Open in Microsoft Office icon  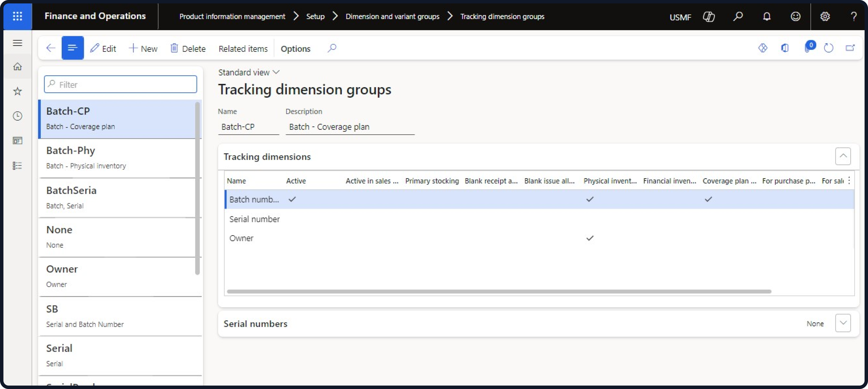(x=785, y=48)
